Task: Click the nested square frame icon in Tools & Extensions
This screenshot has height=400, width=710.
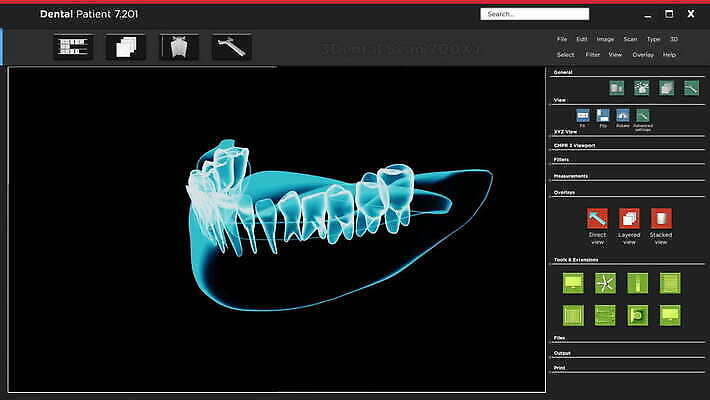Action: [x=573, y=315]
